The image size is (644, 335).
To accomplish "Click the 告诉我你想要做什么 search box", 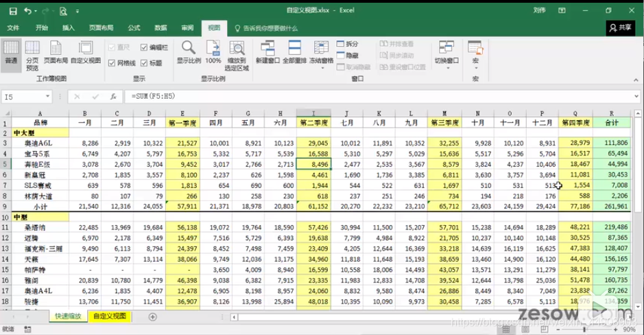I will point(266,28).
